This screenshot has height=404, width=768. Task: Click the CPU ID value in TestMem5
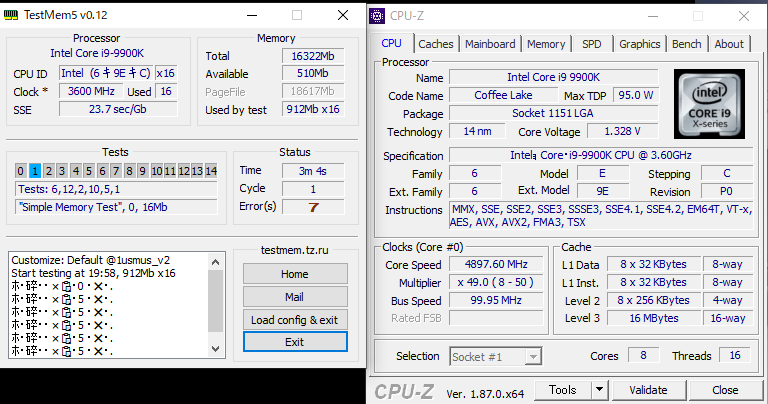pyautogui.click(x=106, y=73)
